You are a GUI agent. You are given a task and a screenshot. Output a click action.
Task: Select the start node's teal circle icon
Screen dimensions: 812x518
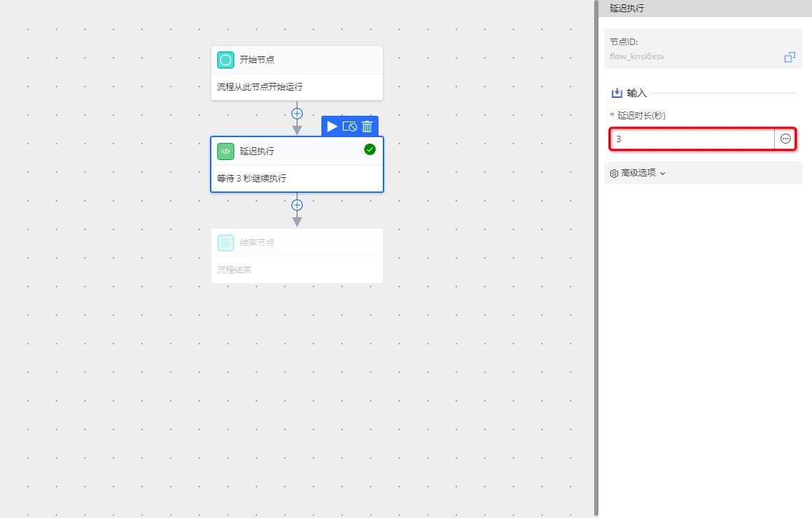(226, 60)
